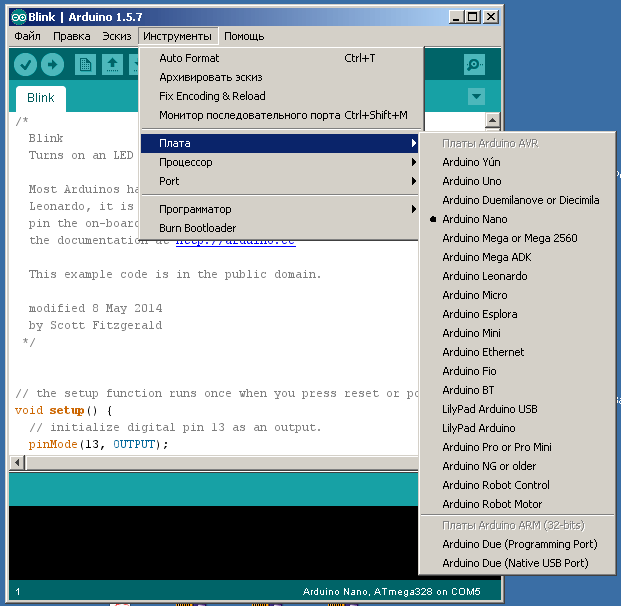Open the Файл menu

[27, 36]
